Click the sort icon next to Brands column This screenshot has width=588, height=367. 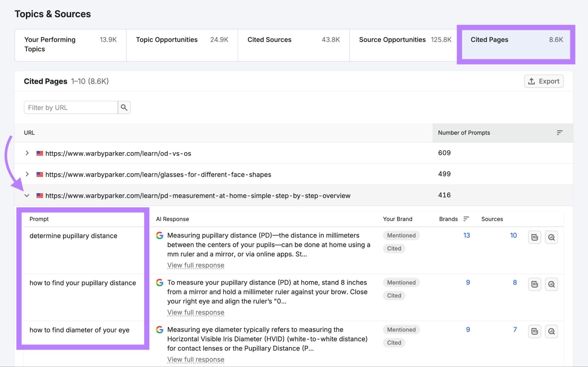point(466,219)
